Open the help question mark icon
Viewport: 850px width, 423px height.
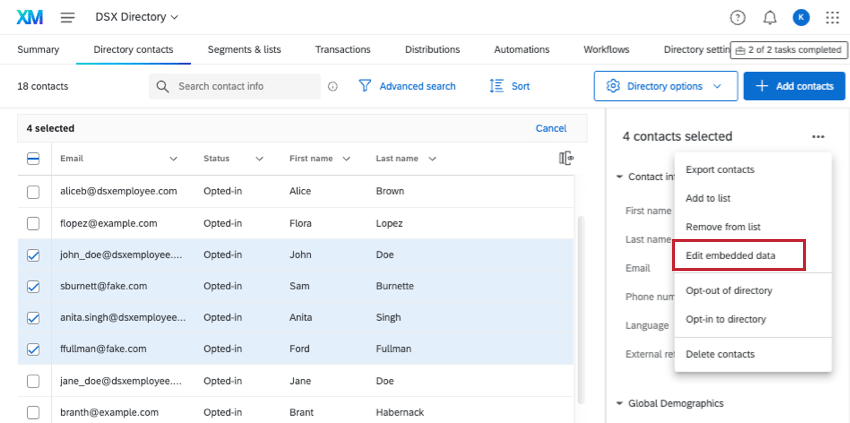738,17
